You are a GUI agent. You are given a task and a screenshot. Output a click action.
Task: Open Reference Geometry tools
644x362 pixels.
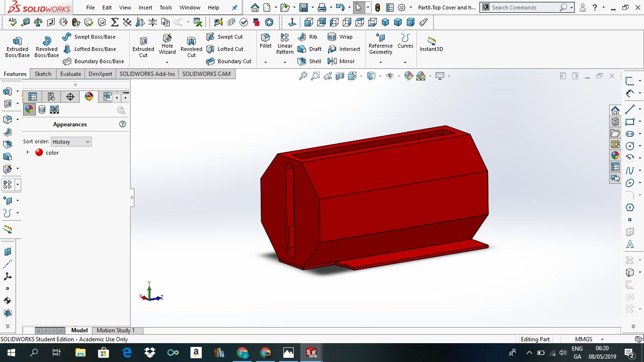[x=380, y=44]
